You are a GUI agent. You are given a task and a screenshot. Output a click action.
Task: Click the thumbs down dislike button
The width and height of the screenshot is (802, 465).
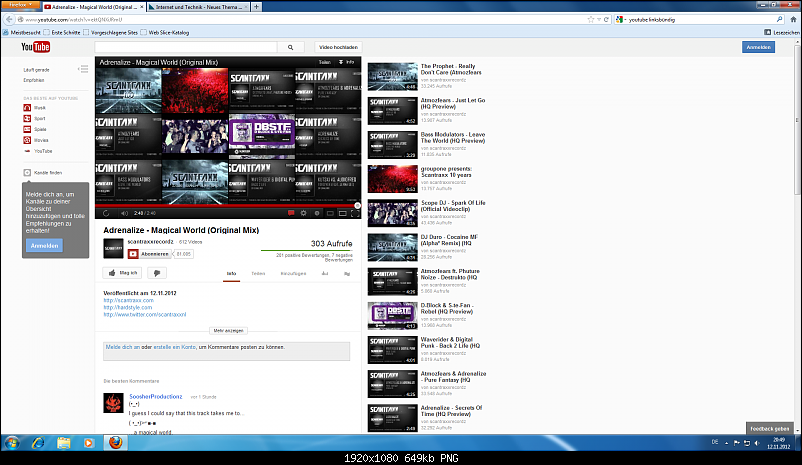click(155, 272)
